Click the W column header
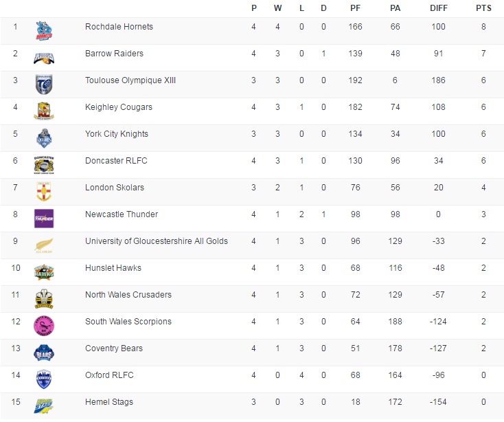 click(x=277, y=8)
